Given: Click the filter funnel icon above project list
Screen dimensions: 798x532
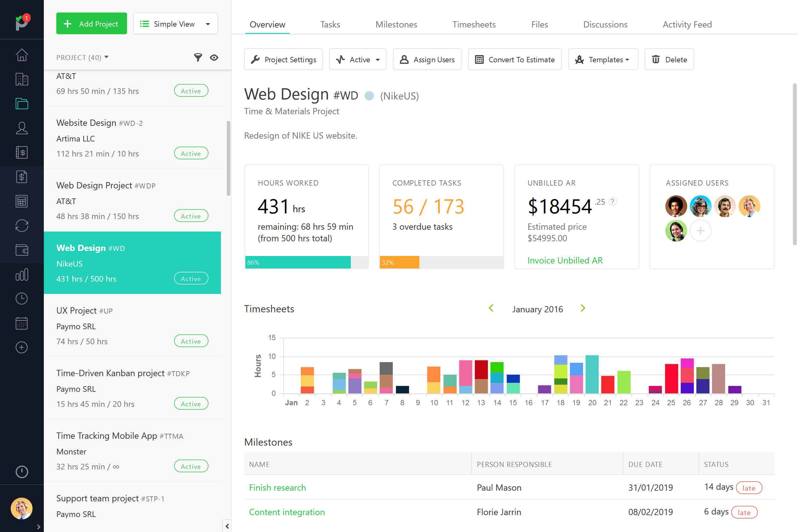Looking at the screenshot, I should coord(198,58).
